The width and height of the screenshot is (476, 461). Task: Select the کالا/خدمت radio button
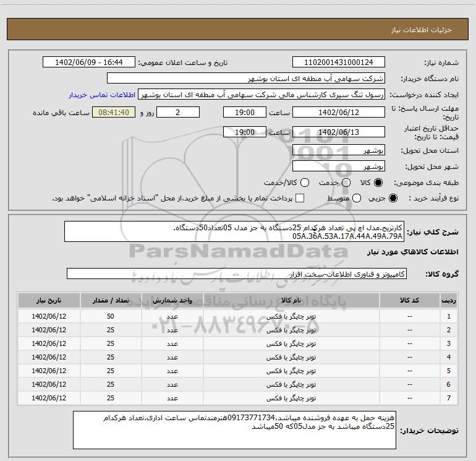[x=305, y=183]
